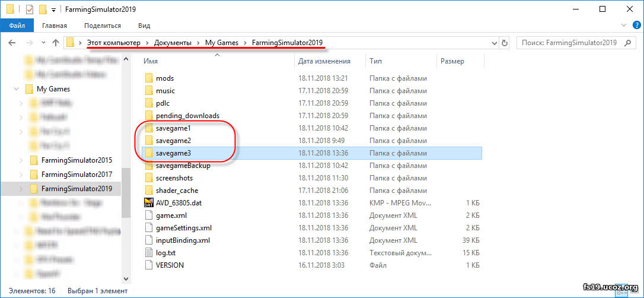The image size is (644, 298).
Task: Select the pdlc folder icon
Action: coord(148,103)
